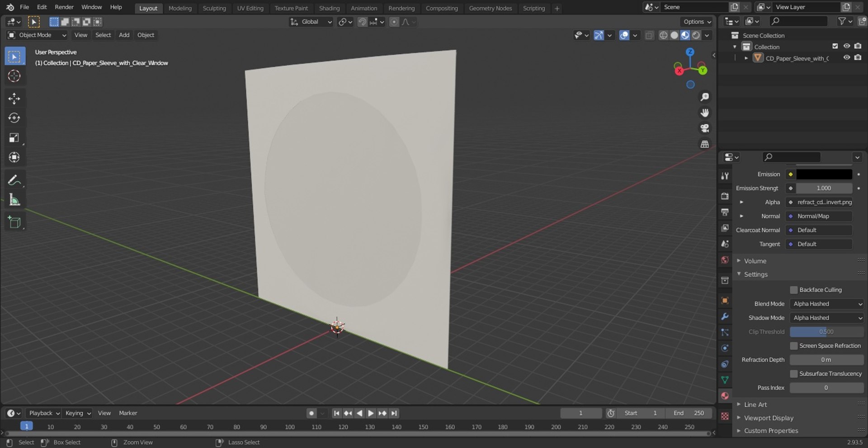Play the animation

371,413
